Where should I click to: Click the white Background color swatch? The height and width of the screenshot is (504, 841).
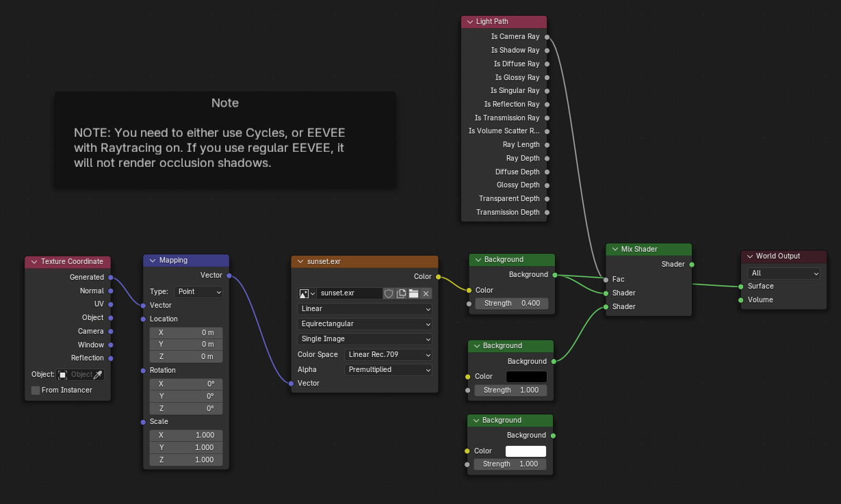[x=526, y=451]
